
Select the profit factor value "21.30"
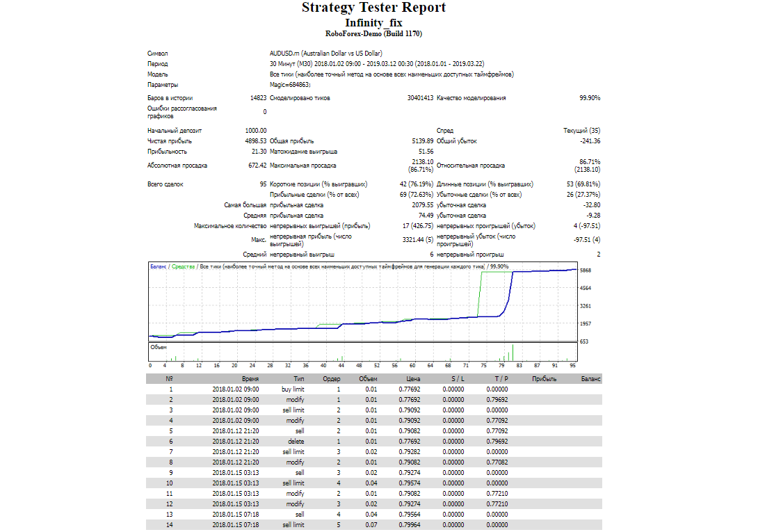tap(259, 152)
